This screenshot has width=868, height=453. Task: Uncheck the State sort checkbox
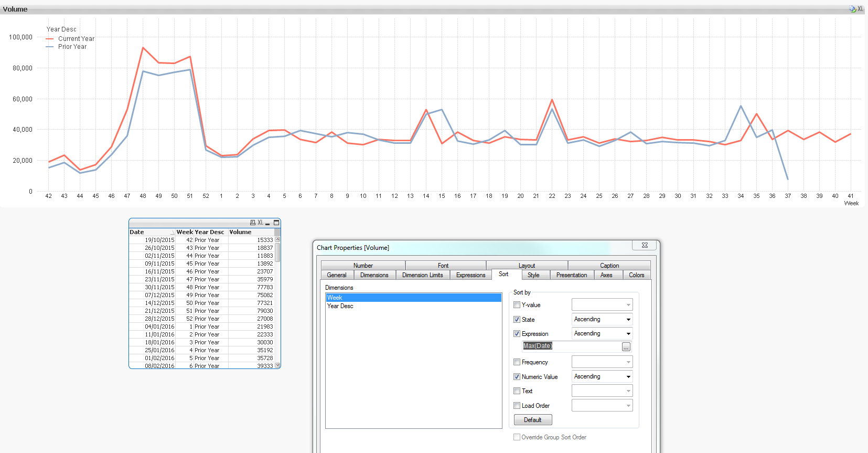click(x=517, y=320)
